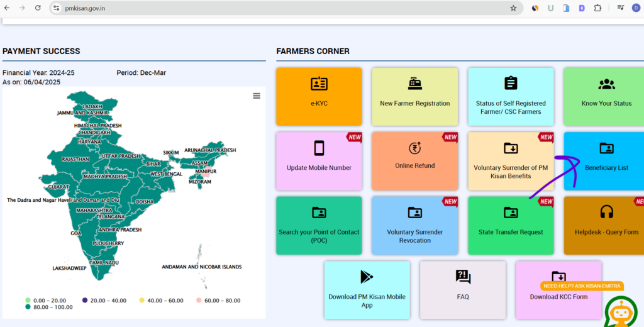
Task: Select Ladakh label on the map
Action: [92, 106]
